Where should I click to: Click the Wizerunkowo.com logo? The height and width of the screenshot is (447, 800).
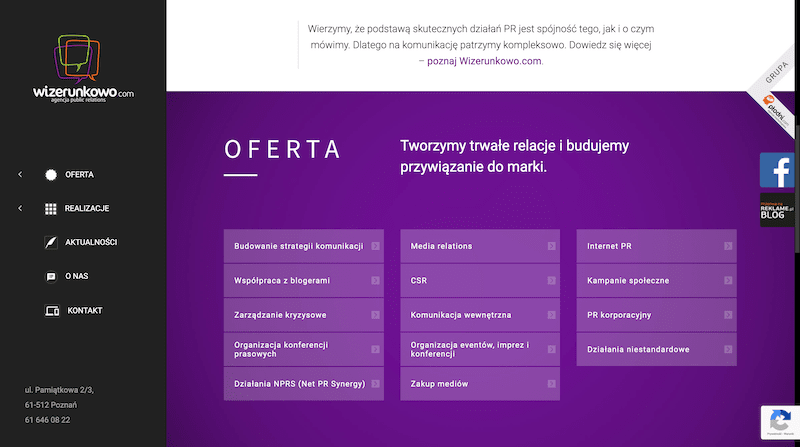pyautogui.click(x=82, y=68)
